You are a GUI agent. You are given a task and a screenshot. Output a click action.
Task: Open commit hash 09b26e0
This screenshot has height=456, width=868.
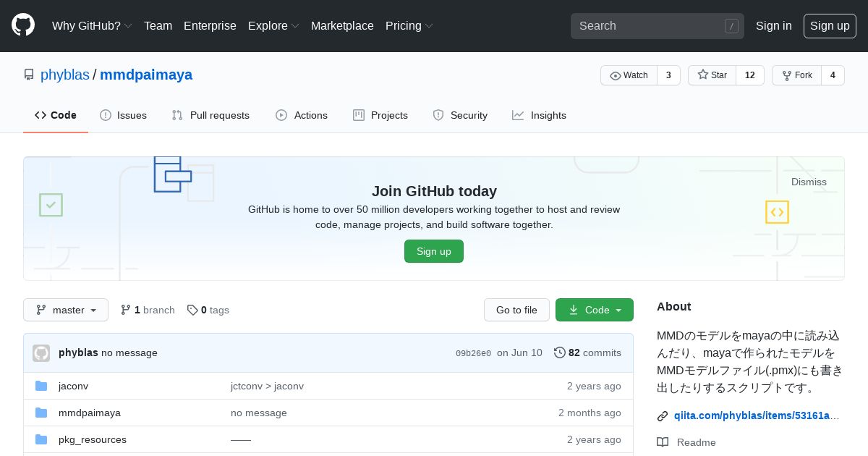[473, 353]
